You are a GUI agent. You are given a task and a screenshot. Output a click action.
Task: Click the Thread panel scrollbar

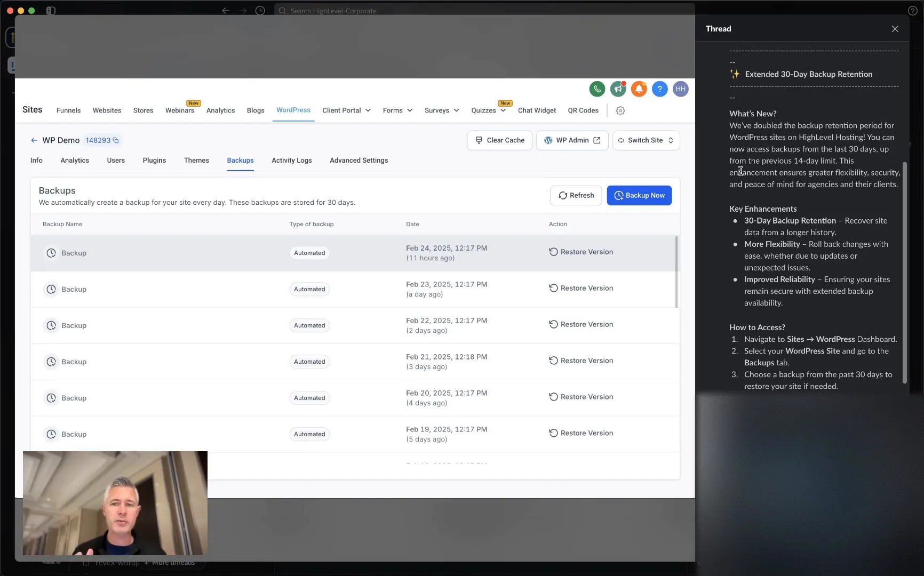[904, 273]
